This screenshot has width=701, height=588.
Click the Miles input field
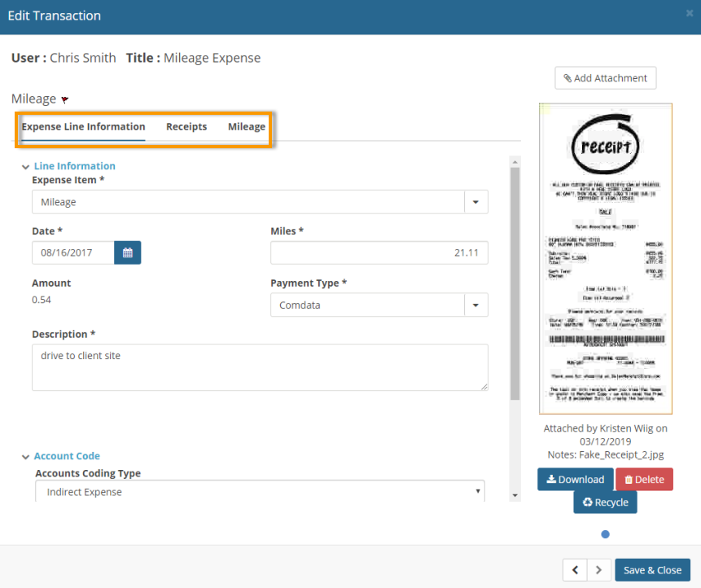pyautogui.click(x=379, y=252)
